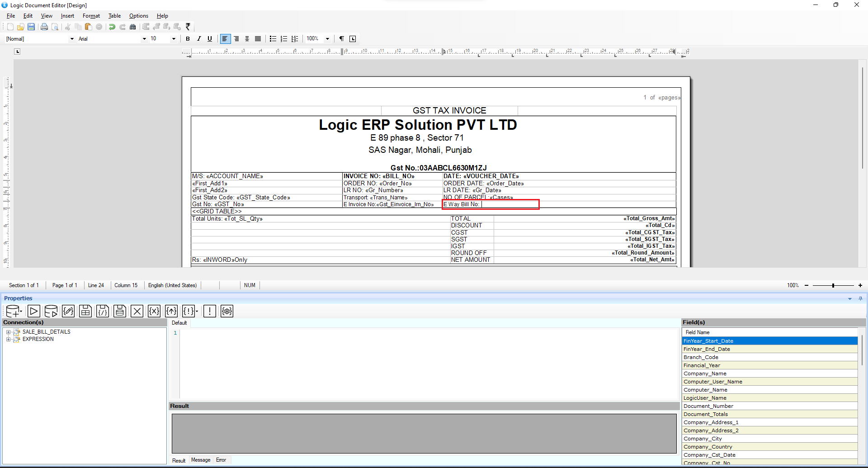Click the settings gear braces icon
Screen dimensions: 868x468
[x=227, y=311]
